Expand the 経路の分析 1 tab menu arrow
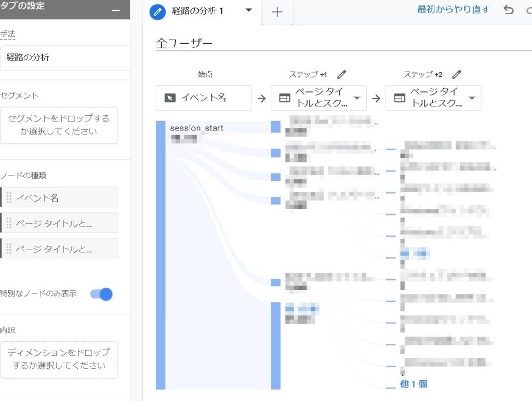Image resolution: width=532 pixels, height=401 pixels. 248,10
